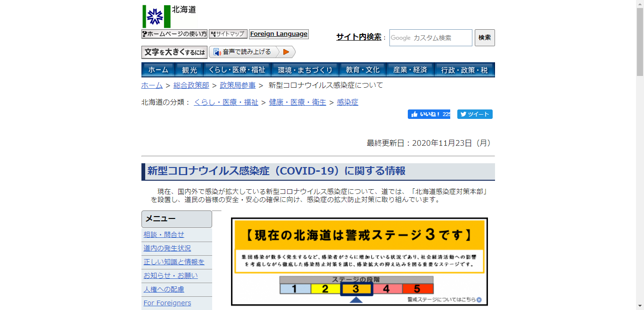Image resolution: width=644 pixels, height=310 pixels.
Task: Open the ホーム navigation tab
Action: click(x=158, y=70)
